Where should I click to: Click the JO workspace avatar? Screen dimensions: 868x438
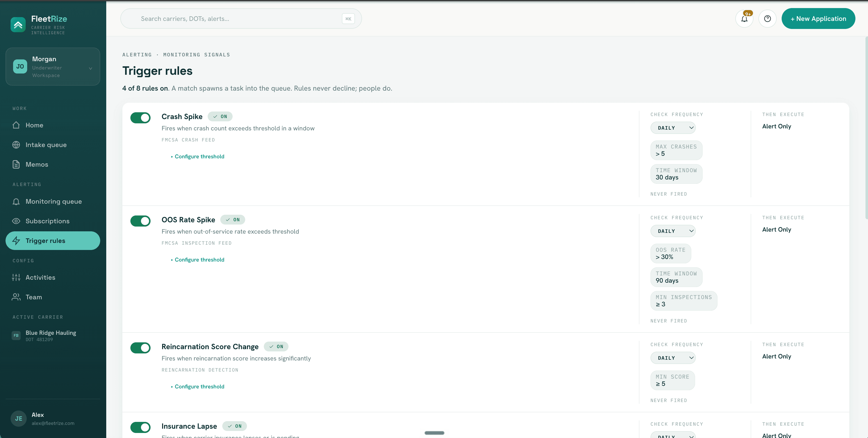coord(20,66)
